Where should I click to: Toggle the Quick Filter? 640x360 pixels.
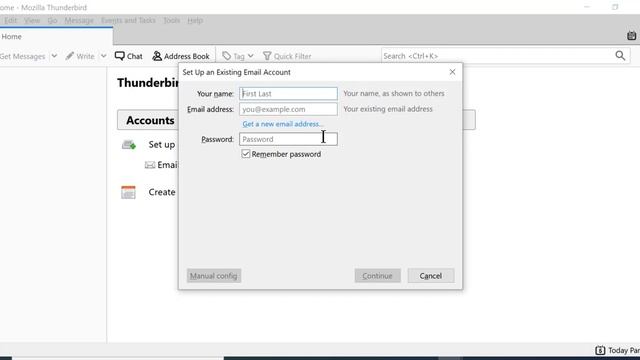(287, 56)
